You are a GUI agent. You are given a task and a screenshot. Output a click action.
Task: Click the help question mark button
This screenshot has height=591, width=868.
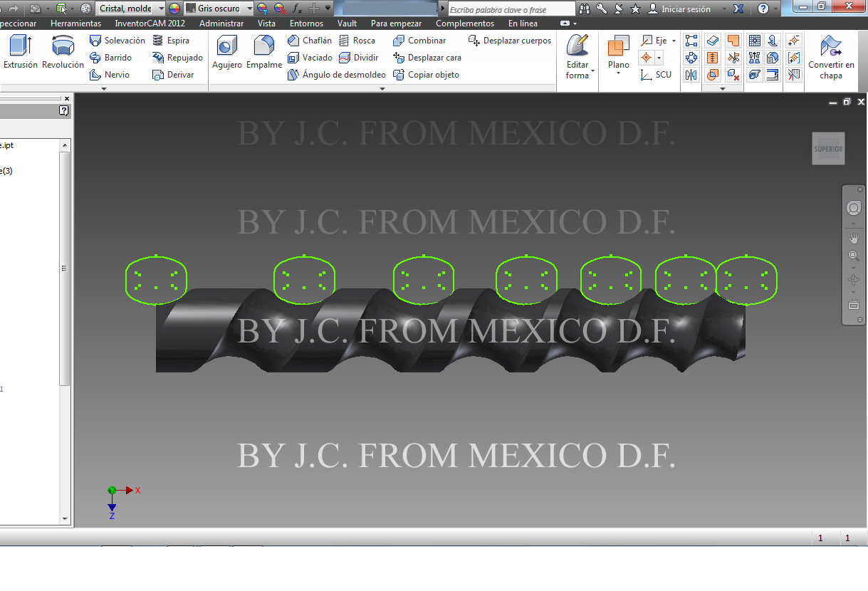763,9
